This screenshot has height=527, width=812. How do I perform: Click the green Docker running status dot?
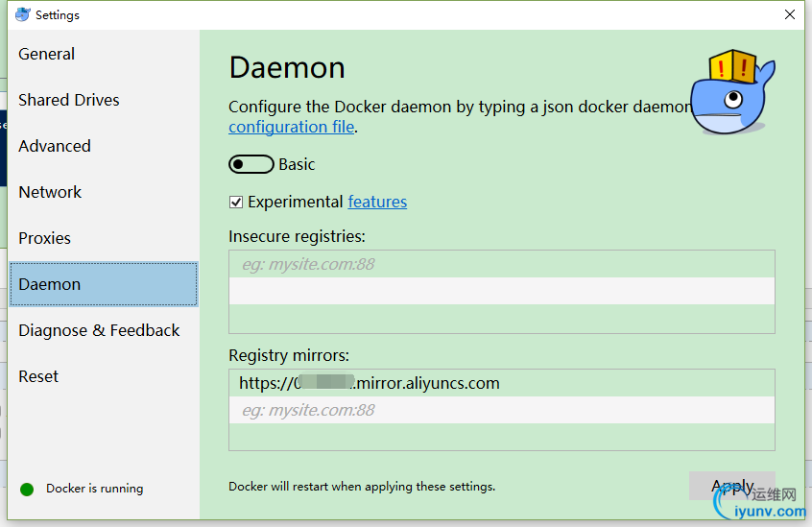tap(27, 490)
